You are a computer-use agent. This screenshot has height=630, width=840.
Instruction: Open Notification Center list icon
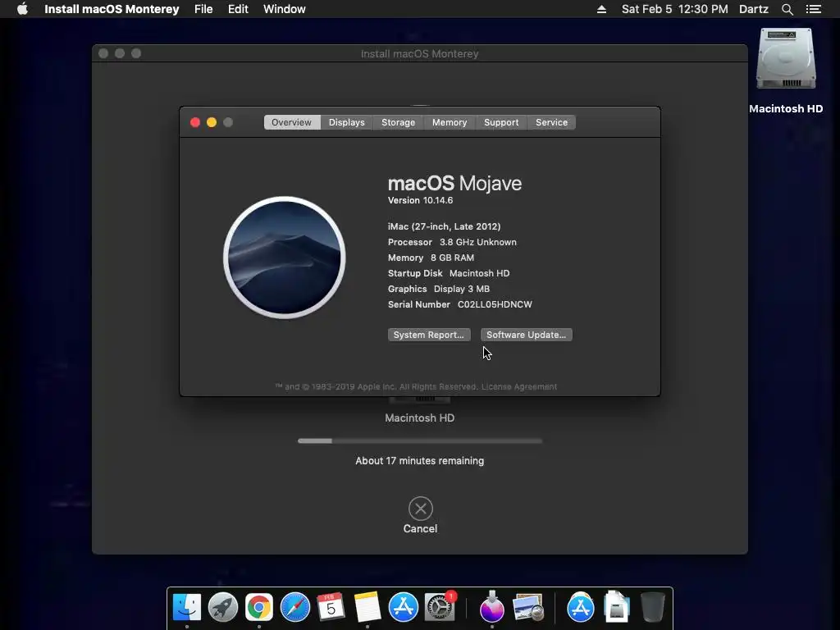[814, 9]
